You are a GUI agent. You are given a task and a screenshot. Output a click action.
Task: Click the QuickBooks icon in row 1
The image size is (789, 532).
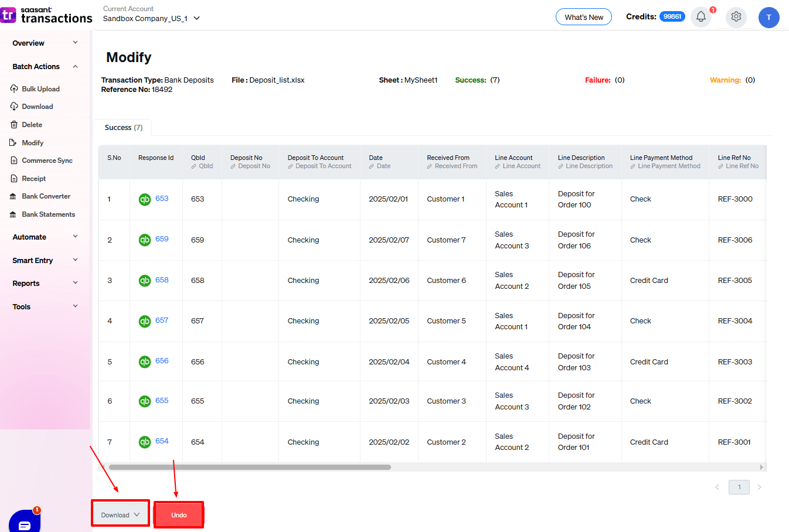[145, 199]
